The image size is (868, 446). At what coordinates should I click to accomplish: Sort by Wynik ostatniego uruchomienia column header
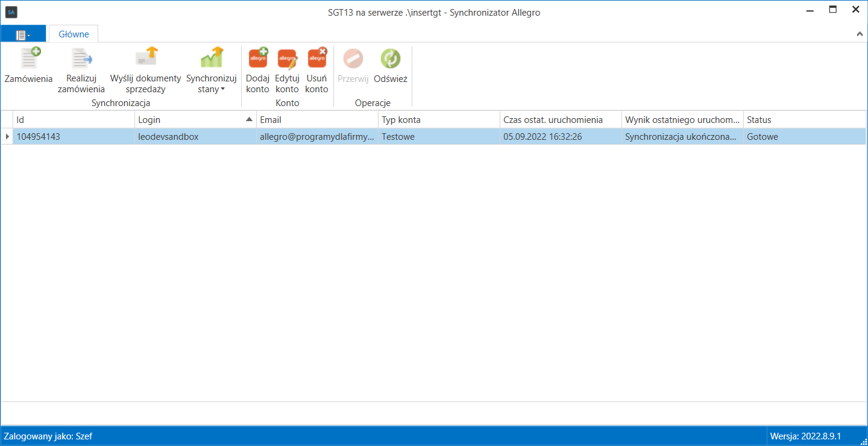[682, 120]
